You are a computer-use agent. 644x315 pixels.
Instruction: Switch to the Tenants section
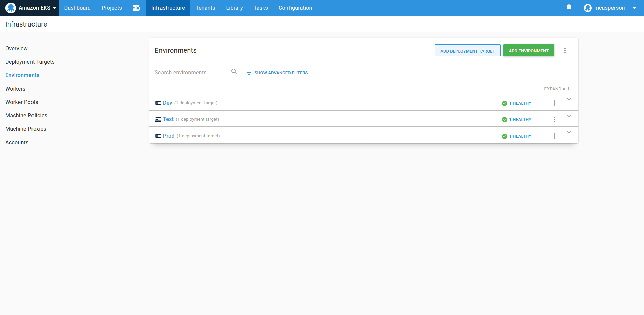[x=205, y=8]
